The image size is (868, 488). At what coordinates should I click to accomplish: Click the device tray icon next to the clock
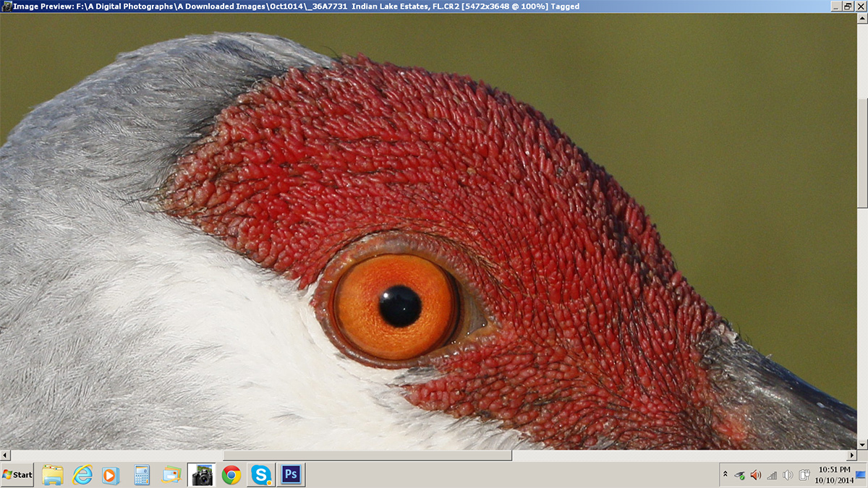point(804,475)
